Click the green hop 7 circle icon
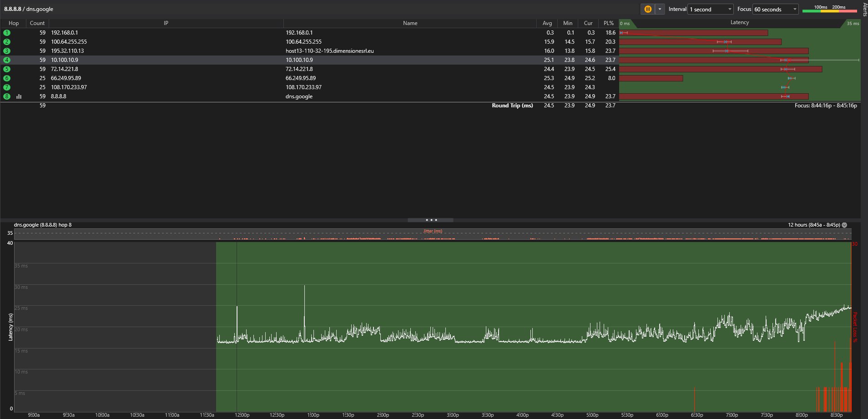This screenshot has width=868, height=419. [x=7, y=87]
